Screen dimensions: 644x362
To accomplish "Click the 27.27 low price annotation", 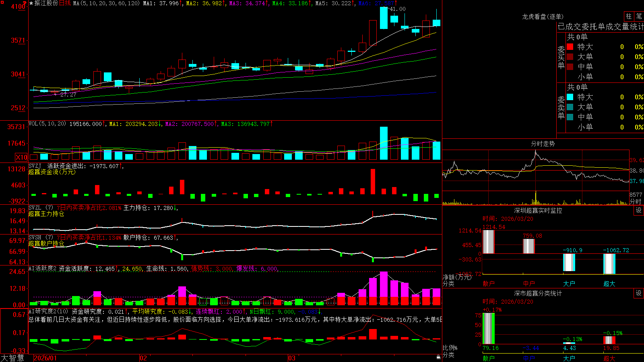I will click(x=68, y=95).
